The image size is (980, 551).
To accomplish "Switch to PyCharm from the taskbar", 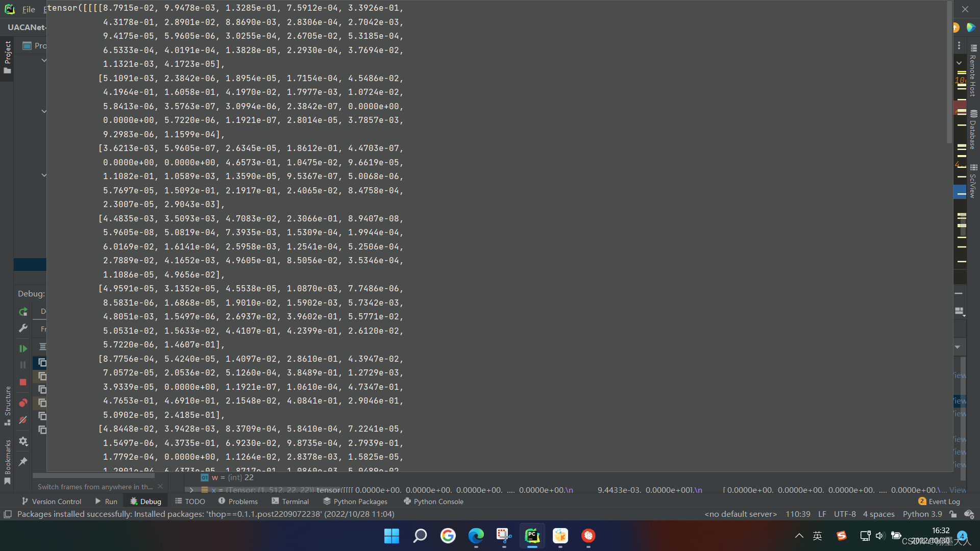I will click(532, 536).
